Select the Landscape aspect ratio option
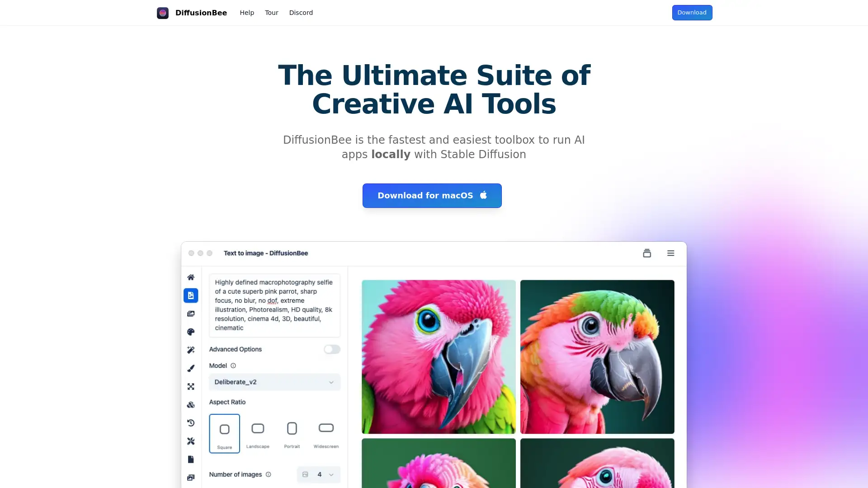This screenshot has width=868, height=488. (258, 432)
